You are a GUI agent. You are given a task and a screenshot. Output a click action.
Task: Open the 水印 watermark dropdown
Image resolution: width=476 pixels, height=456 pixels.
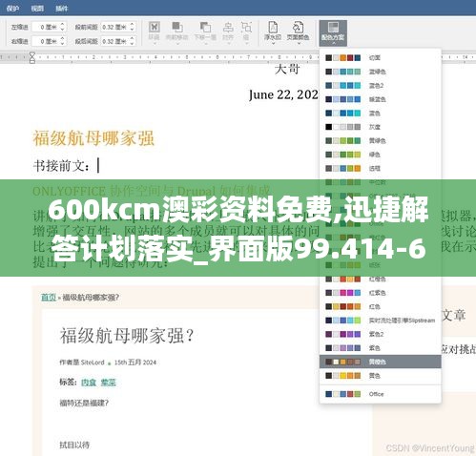click(273, 31)
